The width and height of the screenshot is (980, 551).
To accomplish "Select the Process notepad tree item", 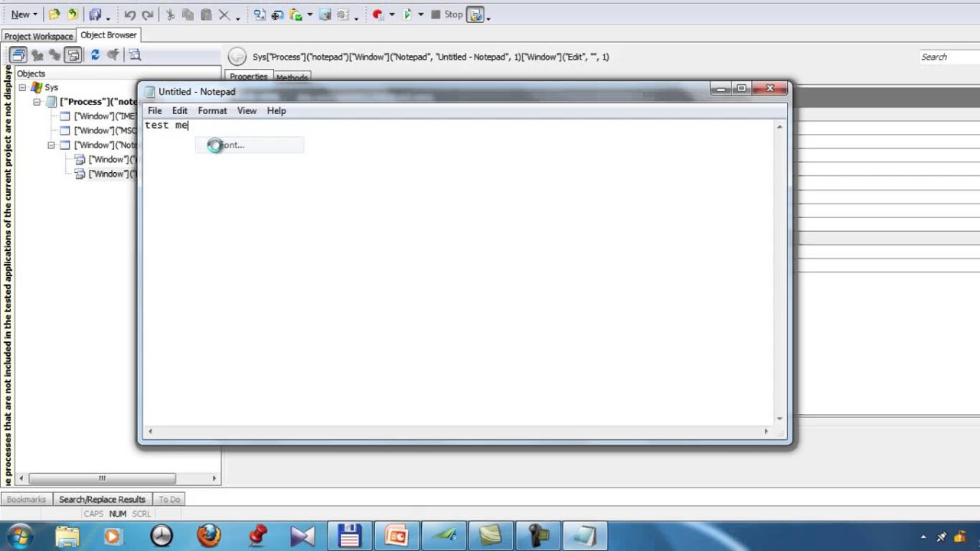I will [x=98, y=102].
